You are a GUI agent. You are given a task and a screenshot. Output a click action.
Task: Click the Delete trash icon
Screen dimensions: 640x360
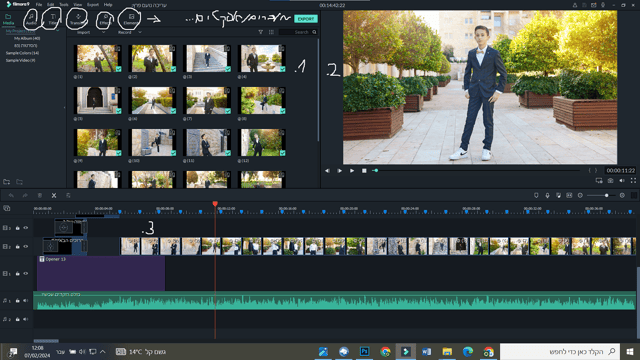pyautogui.click(x=40, y=196)
